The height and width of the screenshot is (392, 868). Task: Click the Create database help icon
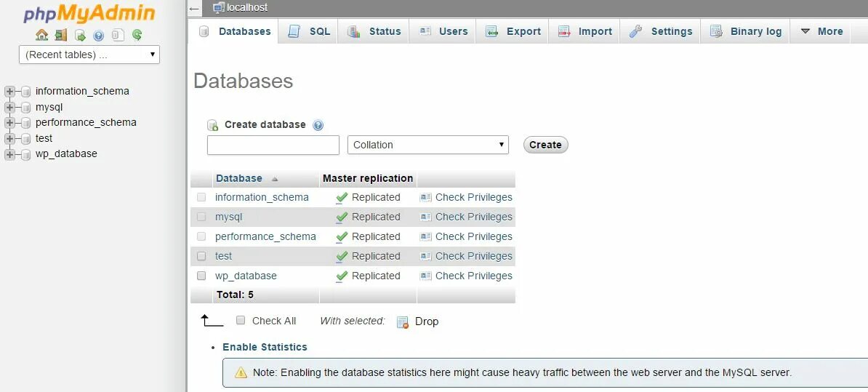tap(318, 125)
